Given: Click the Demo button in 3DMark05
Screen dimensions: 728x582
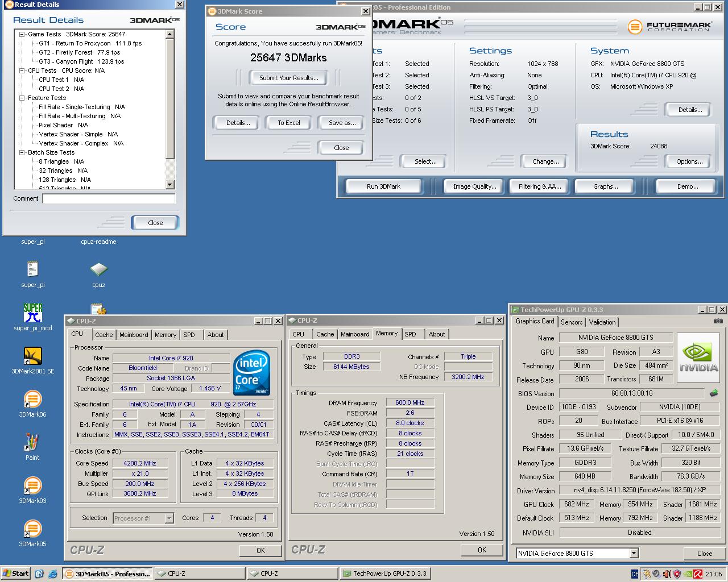Looking at the screenshot, I should [687, 186].
